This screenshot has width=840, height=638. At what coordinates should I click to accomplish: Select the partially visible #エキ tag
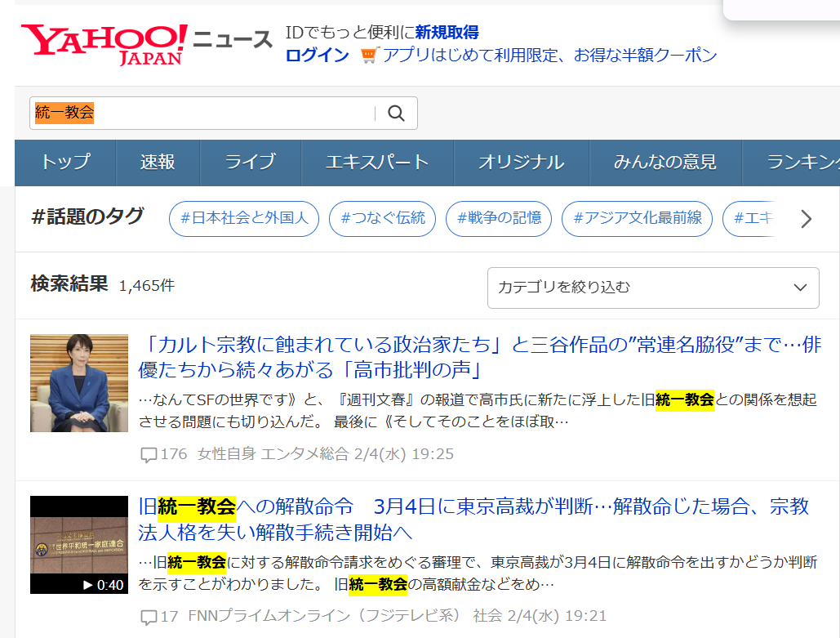pos(750,219)
